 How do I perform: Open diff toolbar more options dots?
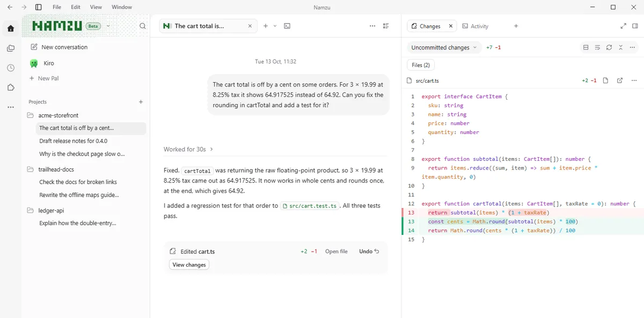(x=634, y=48)
